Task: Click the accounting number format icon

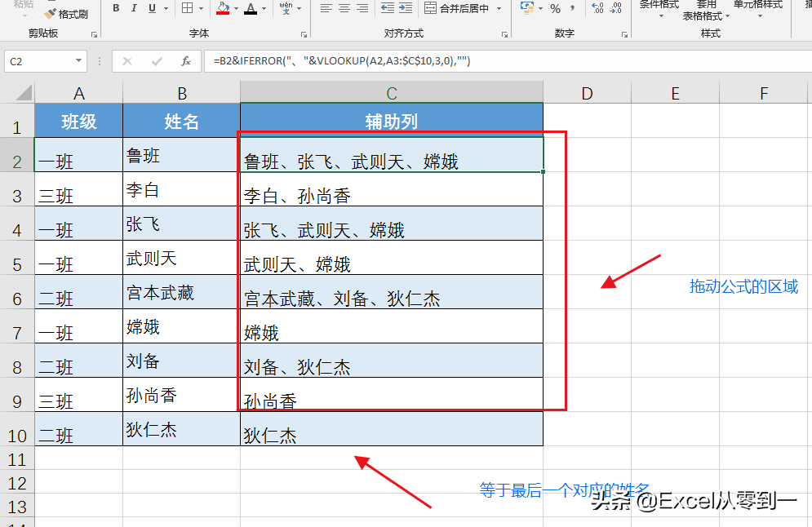Action: click(526, 8)
